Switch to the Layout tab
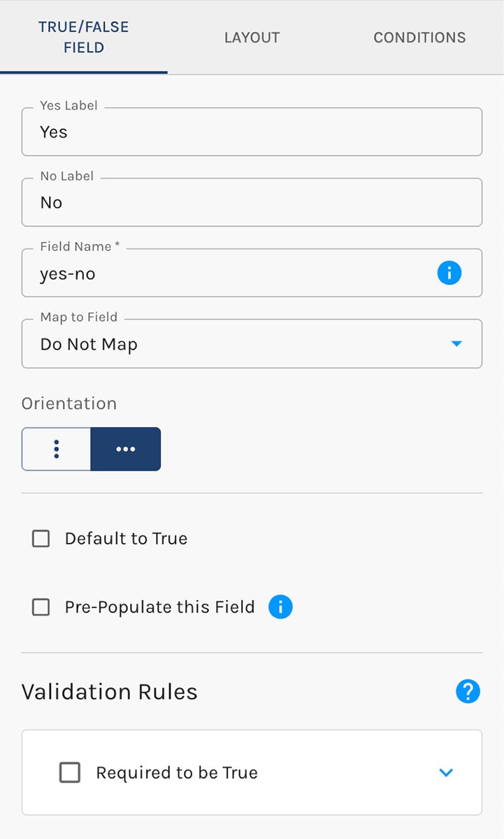Viewport: 504px width, 839px height. click(252, 37)
